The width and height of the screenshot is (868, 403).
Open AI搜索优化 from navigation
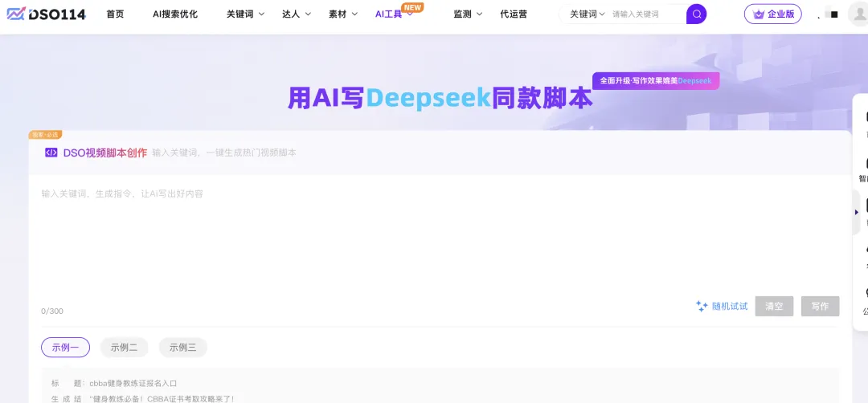[174, 14]
